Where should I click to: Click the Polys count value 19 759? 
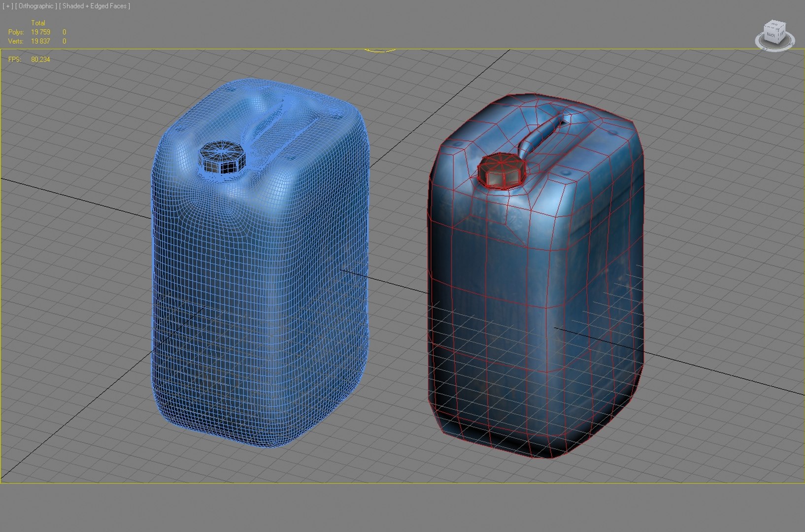click(x=40, y=32)
